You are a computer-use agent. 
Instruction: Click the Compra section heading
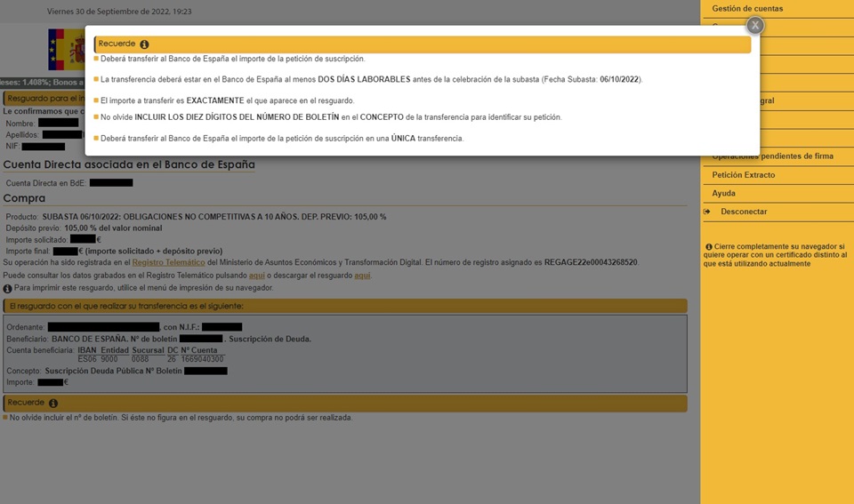(24, 198)
